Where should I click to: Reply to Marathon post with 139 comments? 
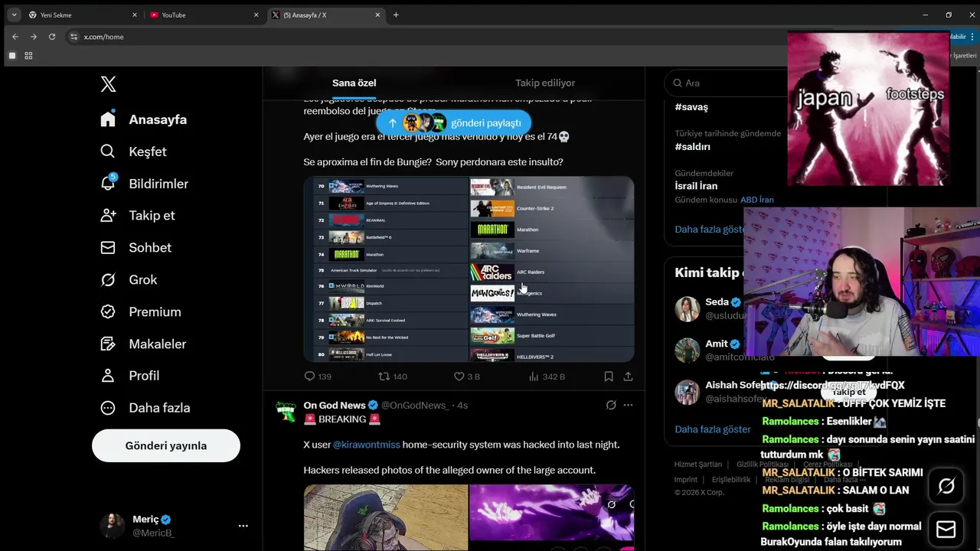pos(318,377)
